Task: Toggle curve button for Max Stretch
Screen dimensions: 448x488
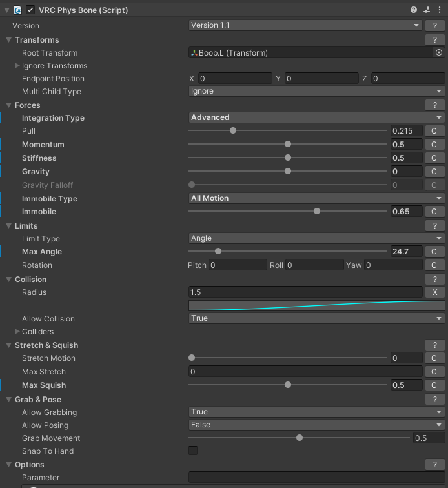Action: (x=434, y=372)
